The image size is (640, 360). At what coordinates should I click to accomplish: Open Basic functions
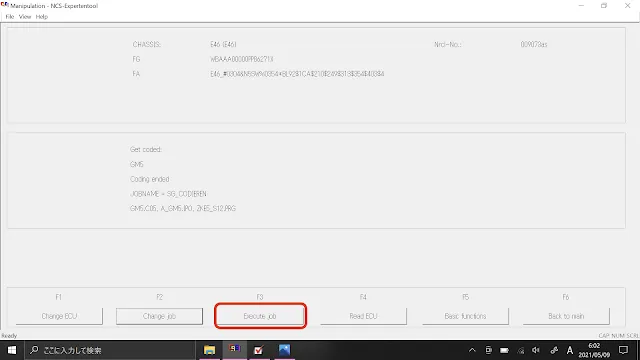click(465, 316)
